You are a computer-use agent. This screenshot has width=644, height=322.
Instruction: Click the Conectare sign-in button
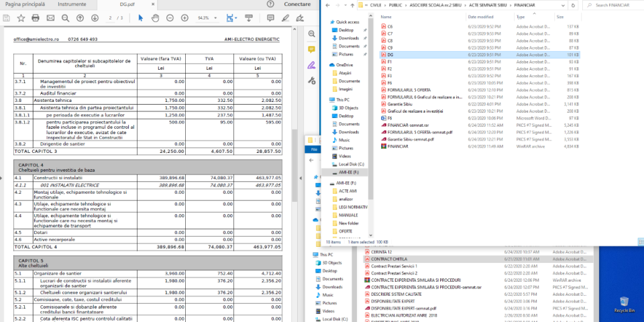click(x=297, y=4)
